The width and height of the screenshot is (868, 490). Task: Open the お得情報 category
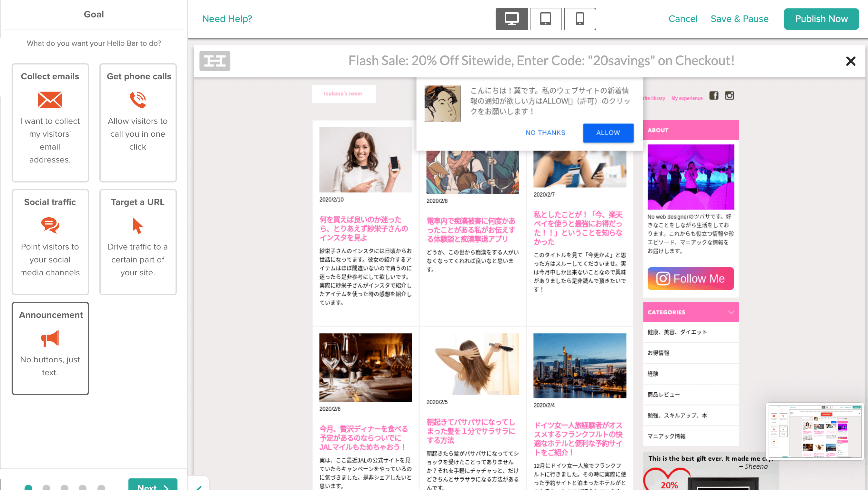691,353
